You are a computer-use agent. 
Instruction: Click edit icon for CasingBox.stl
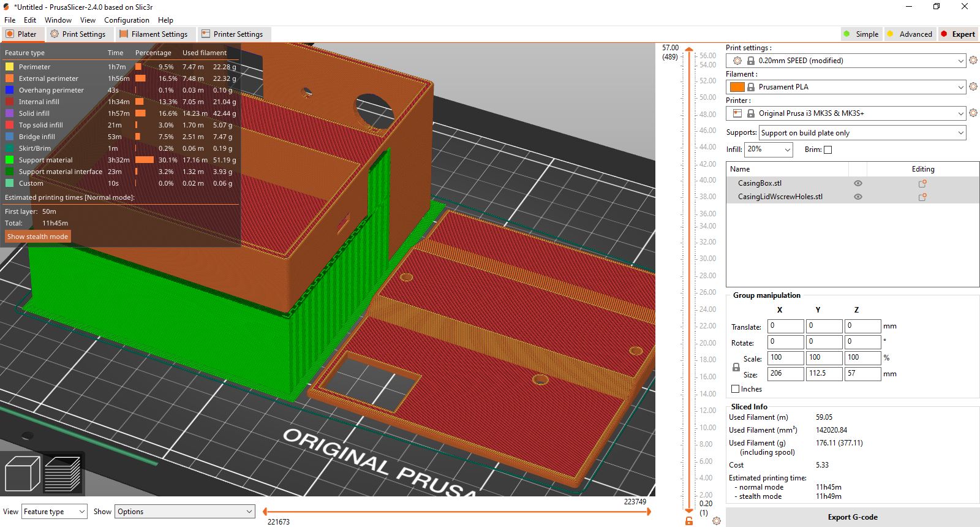922,183
